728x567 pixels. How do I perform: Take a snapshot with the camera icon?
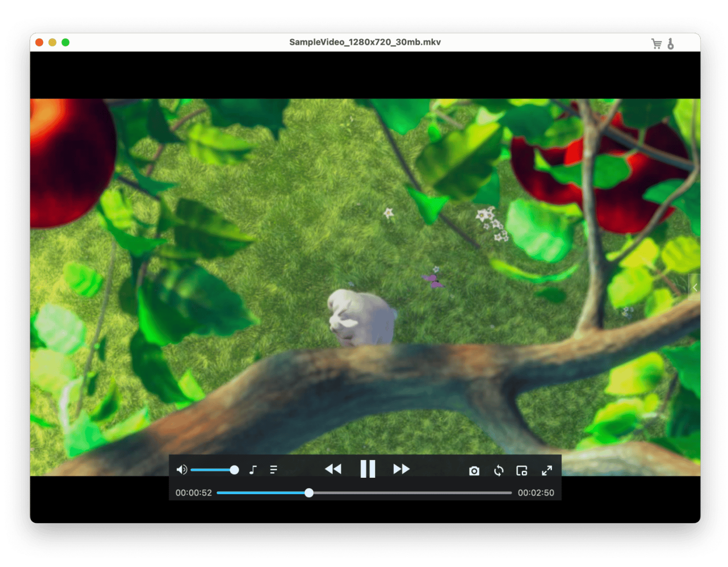pyautogui.click(x=474, y=470)
